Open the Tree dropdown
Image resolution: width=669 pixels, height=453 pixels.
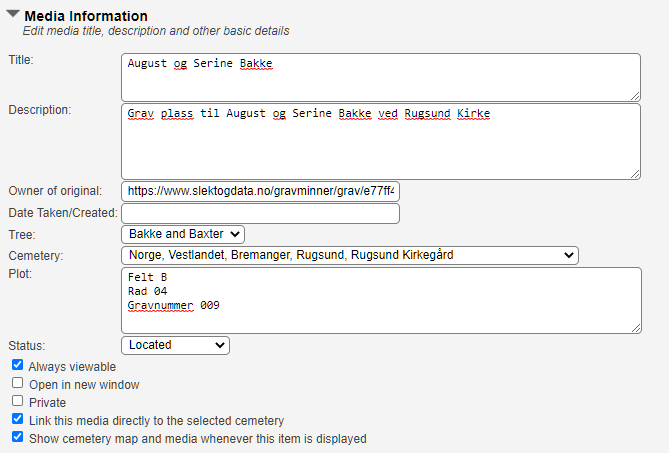click(182, 234)
